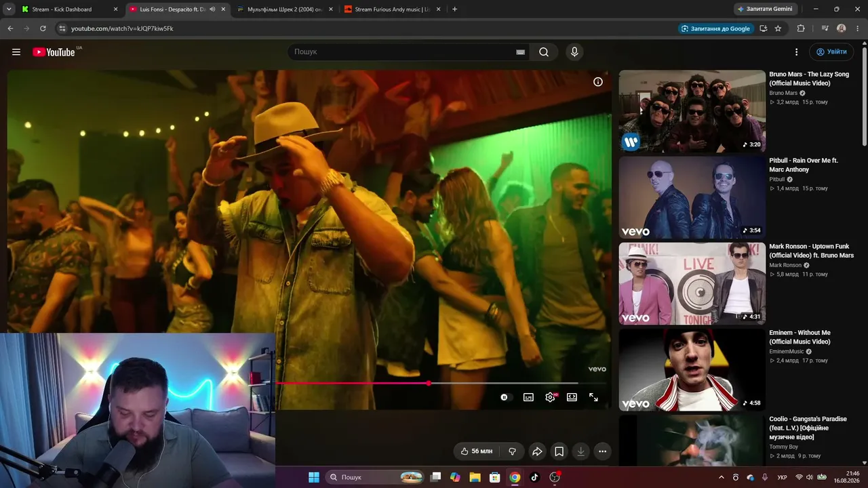Visit Bruno Mars channel name link

[783, 93]
